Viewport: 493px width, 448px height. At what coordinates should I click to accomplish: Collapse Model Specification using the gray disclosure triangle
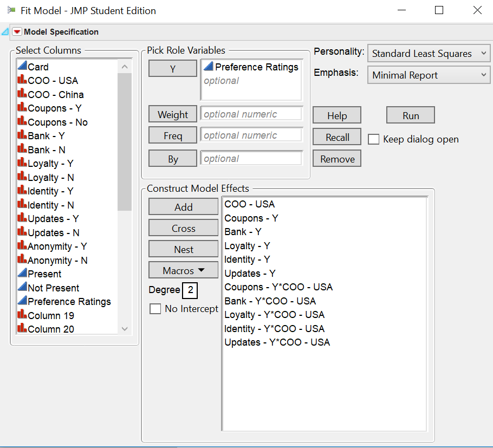click(5, 32)
